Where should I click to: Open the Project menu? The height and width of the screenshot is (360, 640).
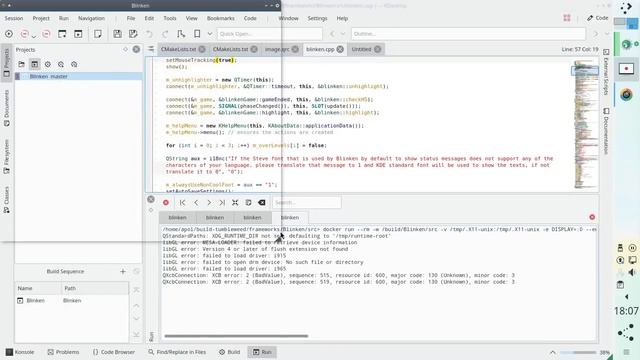point(41,18)
